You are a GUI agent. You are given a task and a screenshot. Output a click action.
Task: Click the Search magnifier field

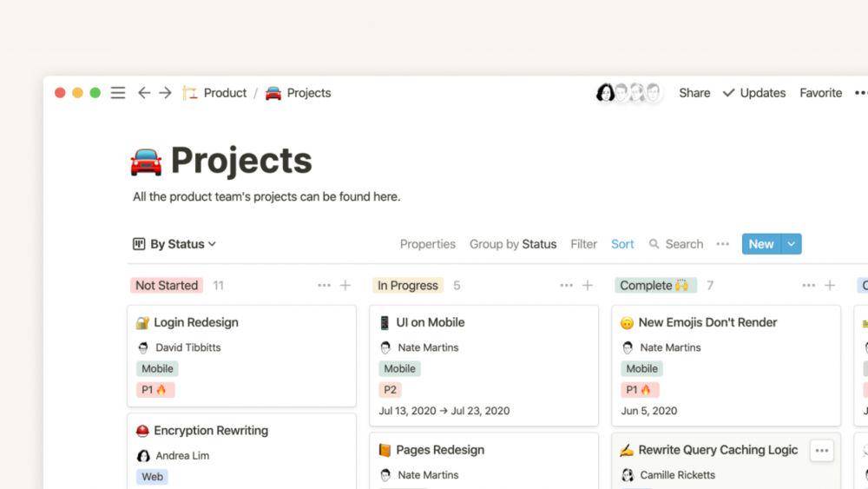(x=676, y=244)
